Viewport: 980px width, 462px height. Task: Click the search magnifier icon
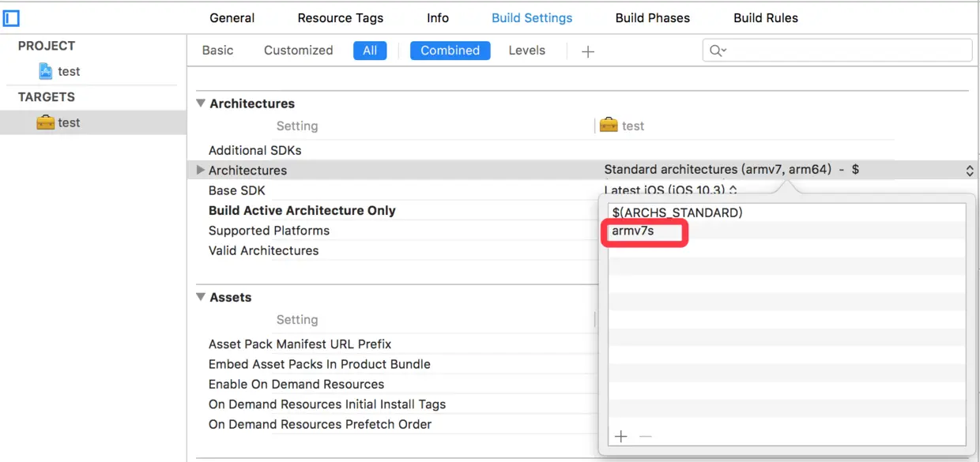(x=718, y=51)
